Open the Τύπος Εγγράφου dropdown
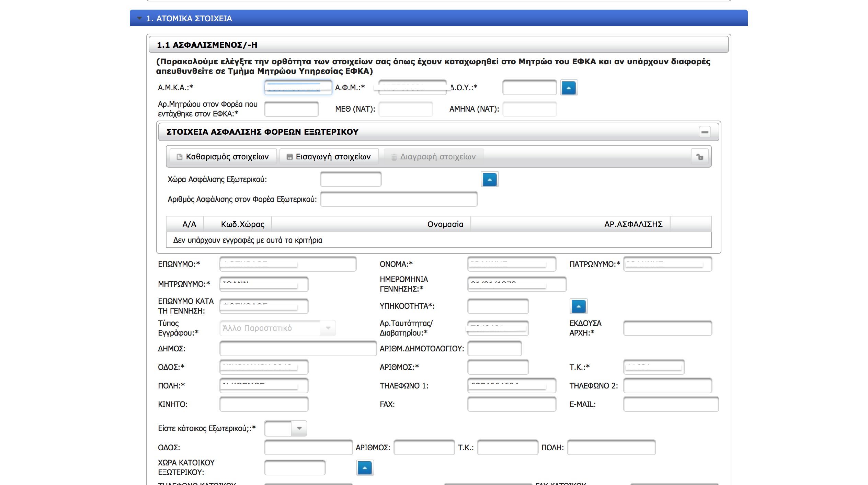868x485 pixels. (x=328, y=328)
